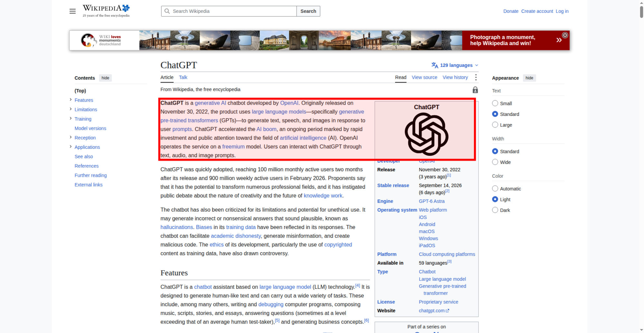
Task: Open the View history tab
Action: [x=455, y=77]
